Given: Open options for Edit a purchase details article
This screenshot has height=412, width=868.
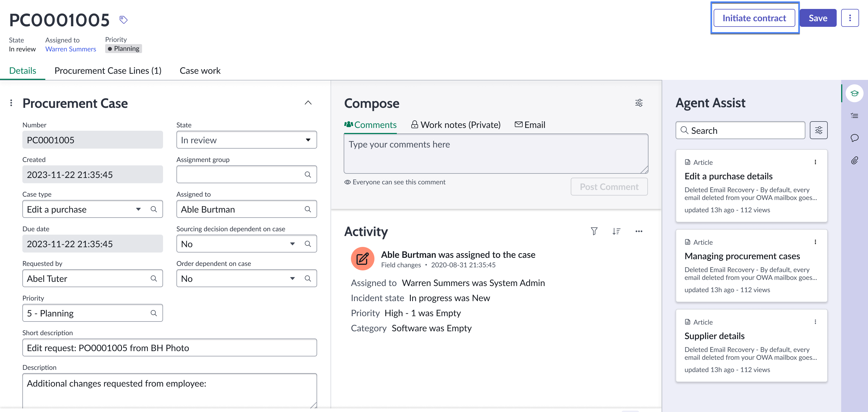Looking at the screenshot, I should coord(815,162).
